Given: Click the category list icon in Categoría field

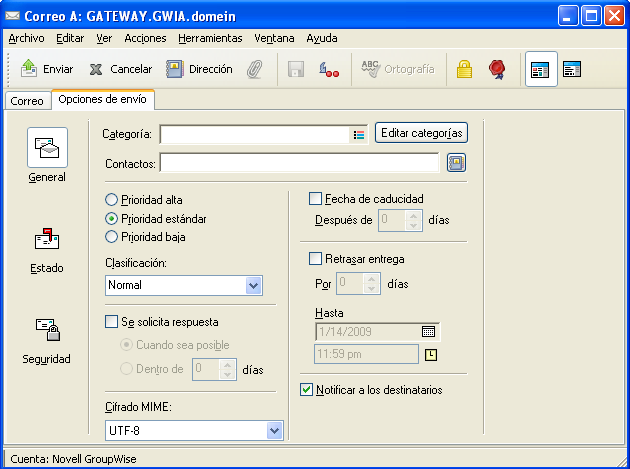Looking at the screenshot, I should tap(359, 135).
